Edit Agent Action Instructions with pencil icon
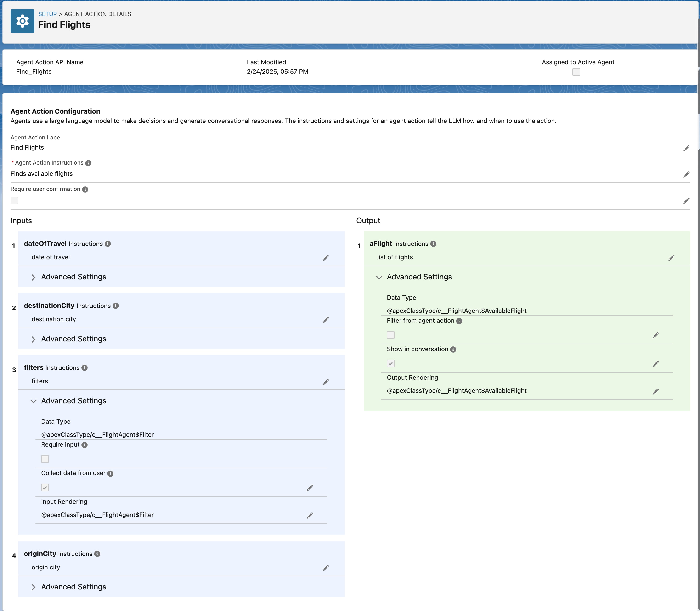 click(686, 174)
